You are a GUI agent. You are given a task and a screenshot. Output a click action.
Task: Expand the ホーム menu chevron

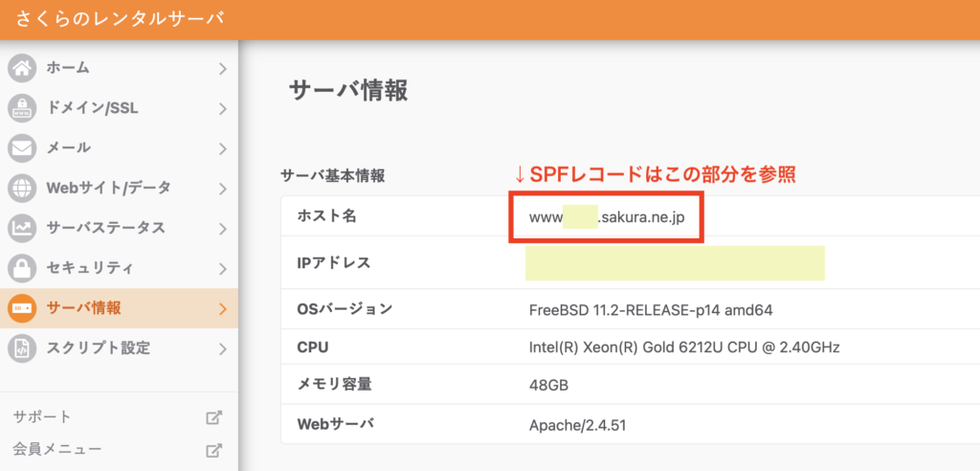click(222, 69)
